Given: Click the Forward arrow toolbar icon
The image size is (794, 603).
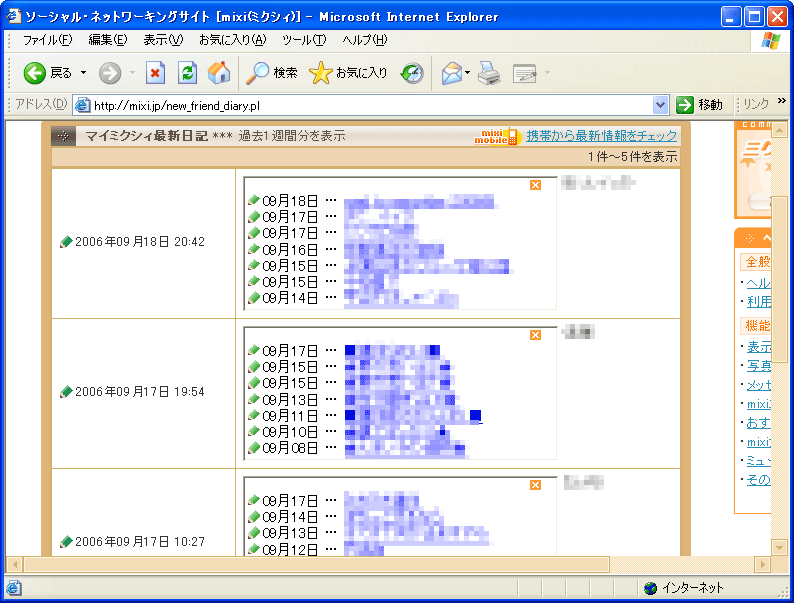Looking at the screenshot, I should (110, 73).
